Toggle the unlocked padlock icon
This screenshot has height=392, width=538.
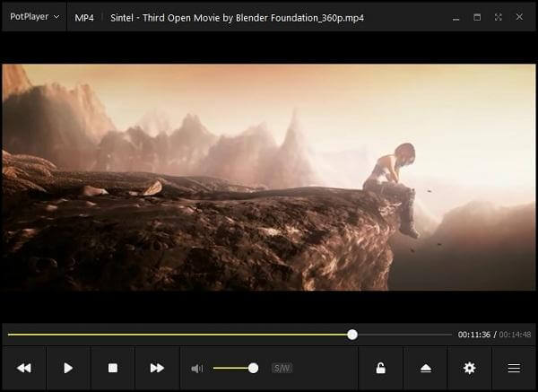pyautogui.click(x=380, y=368)
